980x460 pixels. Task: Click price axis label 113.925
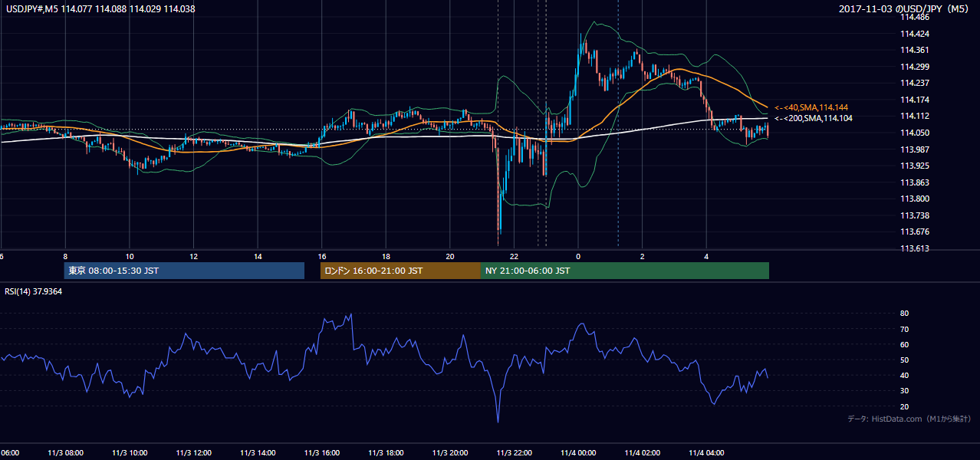(915, 166)
